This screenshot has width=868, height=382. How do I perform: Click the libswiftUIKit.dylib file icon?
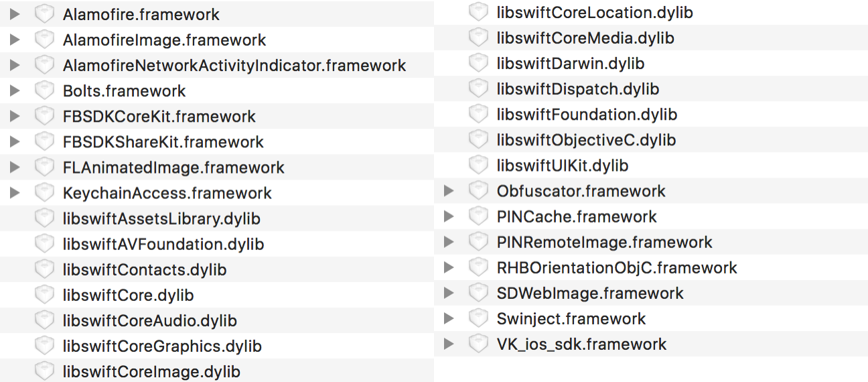coord(478,166)
